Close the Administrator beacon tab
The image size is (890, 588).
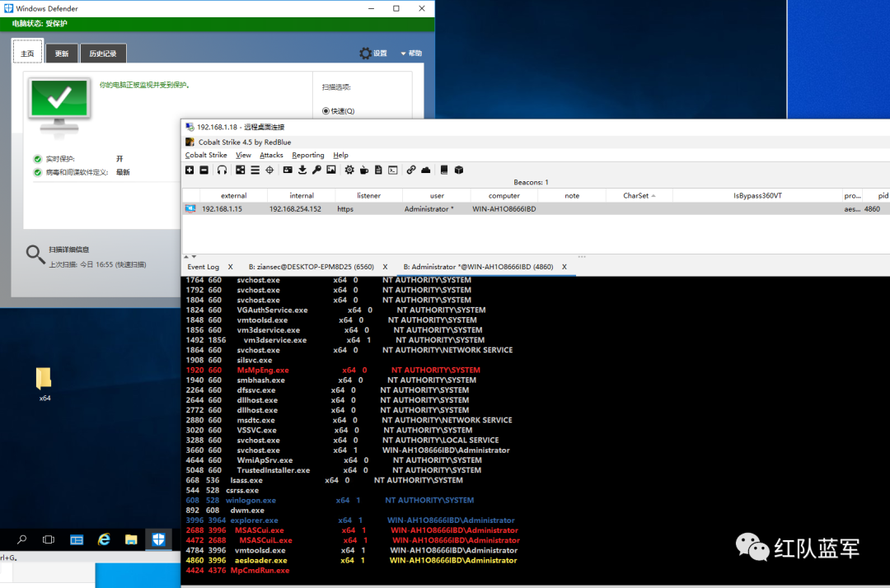(564, 267)
